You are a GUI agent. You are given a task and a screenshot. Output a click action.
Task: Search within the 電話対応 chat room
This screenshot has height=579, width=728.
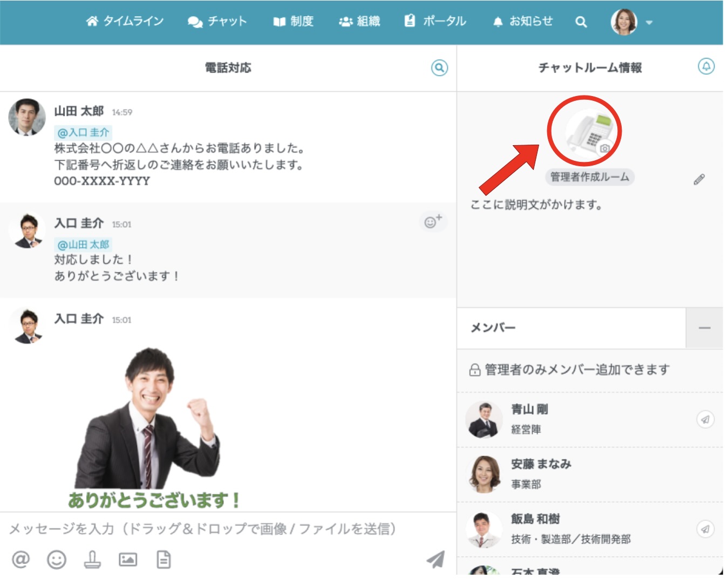tap(439, 68)
